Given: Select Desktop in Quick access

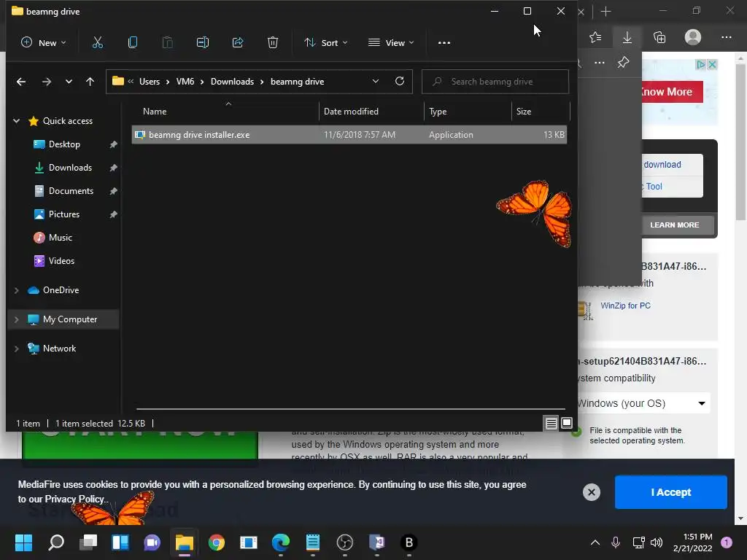Looking at the screenshot, I should click(64, 144).
